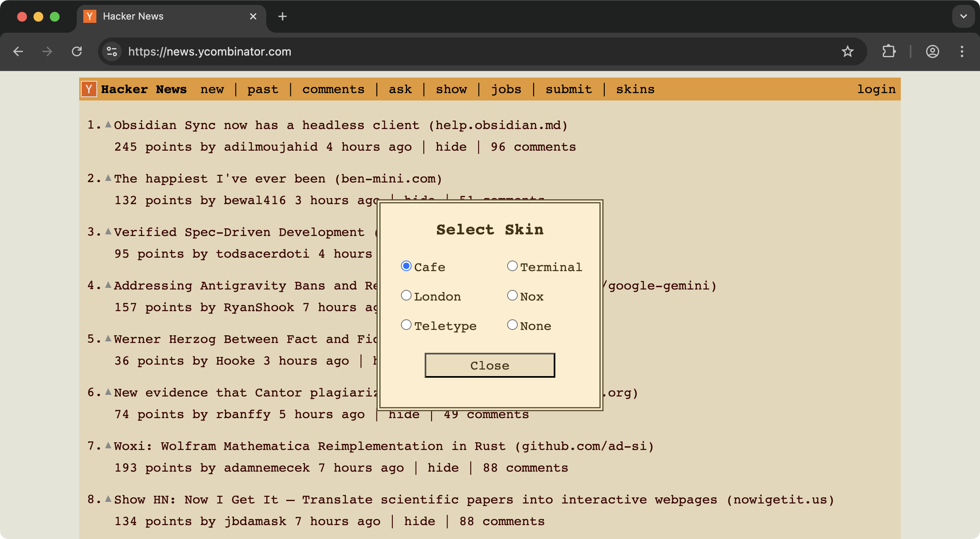Click the Hacker News Y logo

coord(89,89)
